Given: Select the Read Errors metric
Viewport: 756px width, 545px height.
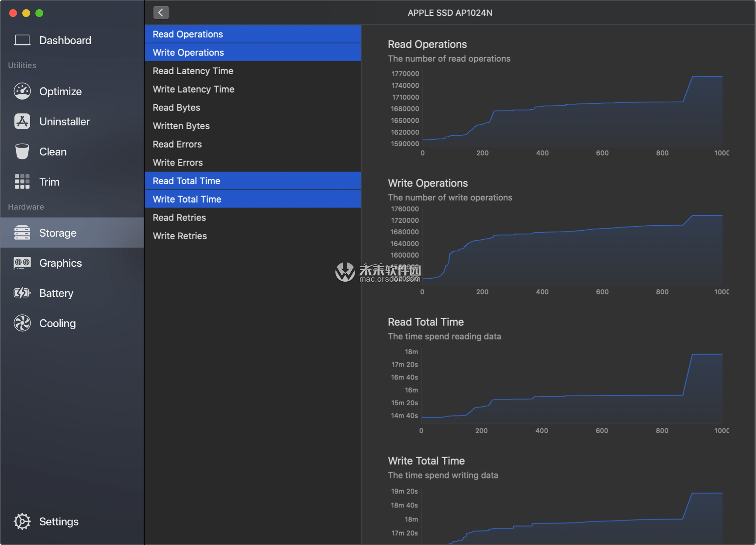Looking at the screenshot, I should pyautogui.click(x=253, y=144).
